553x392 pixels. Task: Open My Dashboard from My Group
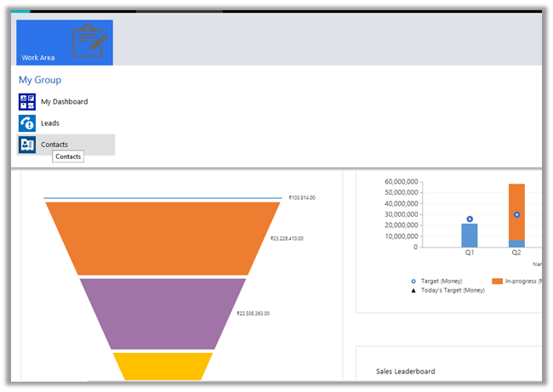click(x=64, y=102)
